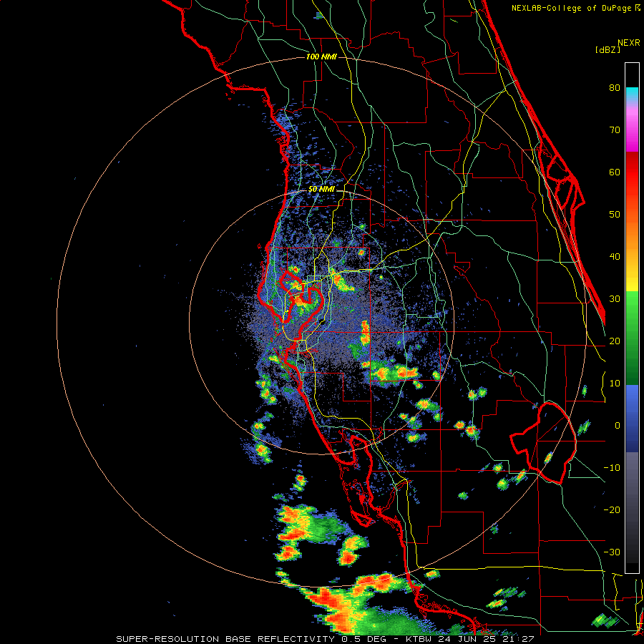Click the 10 value on dBZ scale
644x644 pixels.
coord(615,384)
